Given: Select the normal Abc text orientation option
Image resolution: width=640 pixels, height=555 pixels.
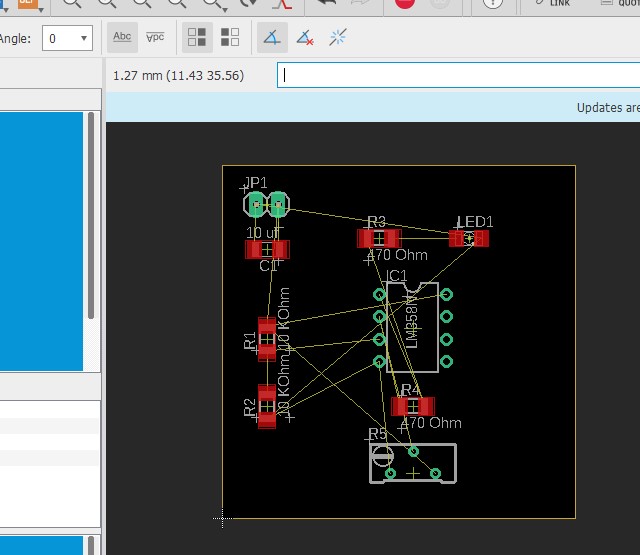Looking at the screenshot, I should 122,38.
